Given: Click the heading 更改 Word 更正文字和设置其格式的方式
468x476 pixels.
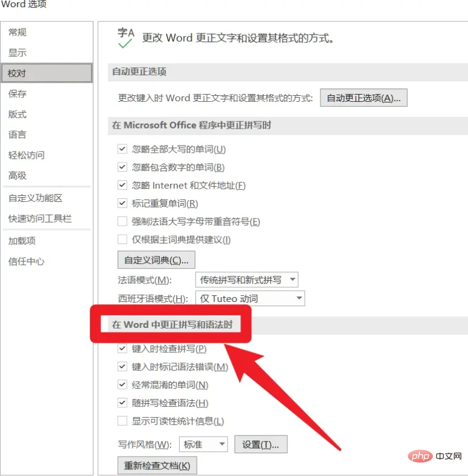Looking at the screenshot, I should pyautogui.click(x=238, y=38).
